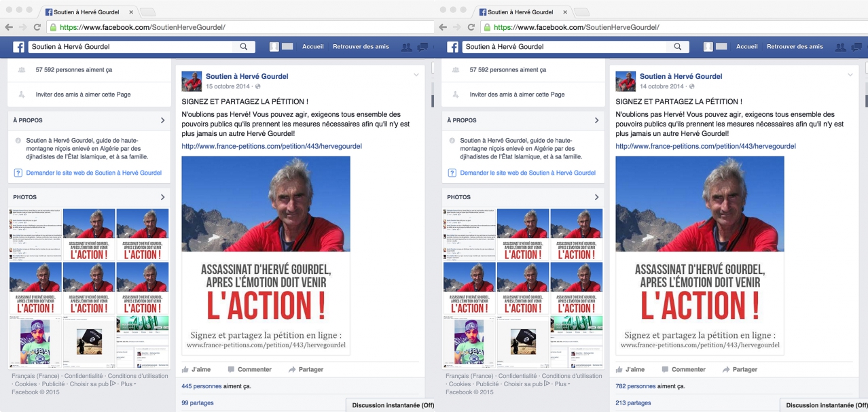Click Partager on the post with 213 shares
This screenshot has height=412, width=868.
[x=740, y=369]
